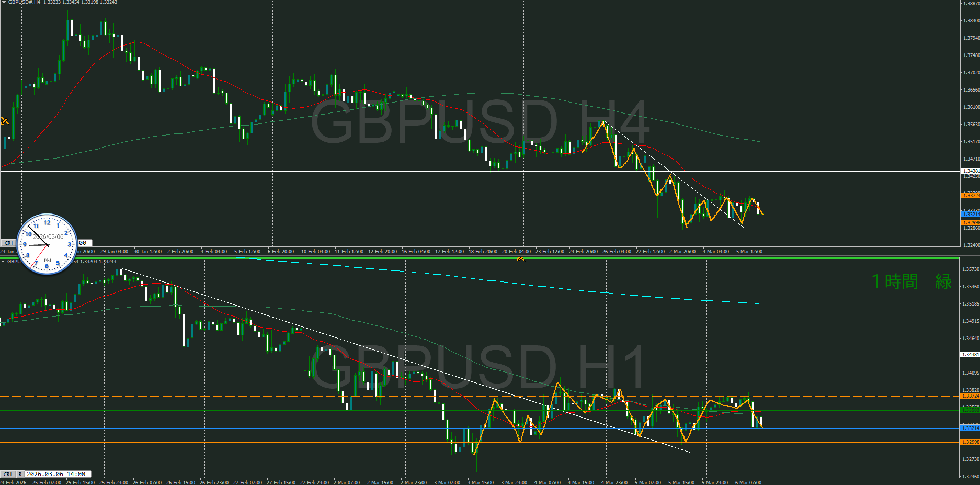Click the 1.33214 blue price label in the H1 chart
This screenshot has width=980, height=485.
pos(971,428)
